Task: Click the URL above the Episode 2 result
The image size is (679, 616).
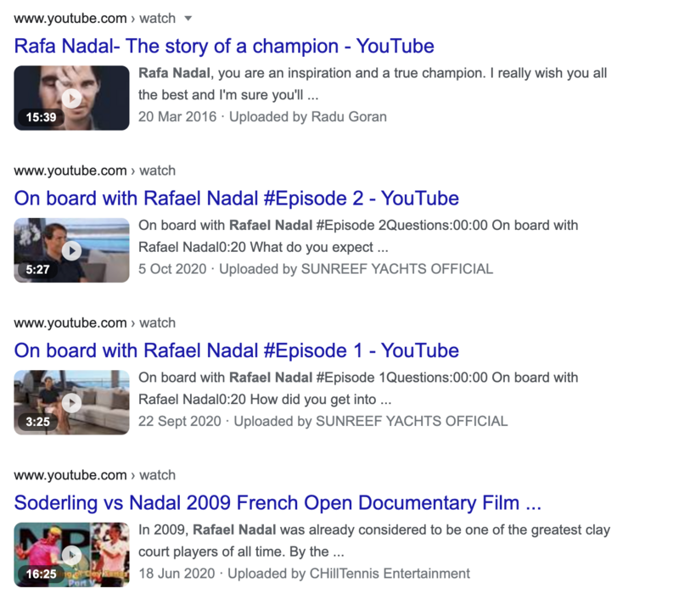Action: click(x=94, y=171)
